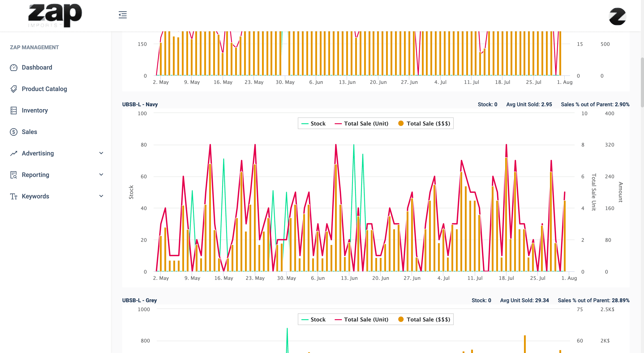The image size is (644, 353).
Task: Click the Inventory list icon
Action: click(13, 111)
